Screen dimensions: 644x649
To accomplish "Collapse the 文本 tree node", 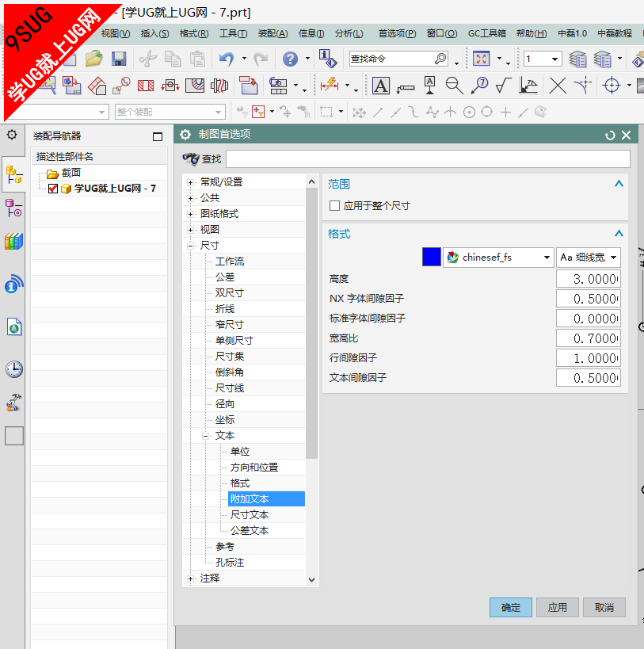I will 206,437.
